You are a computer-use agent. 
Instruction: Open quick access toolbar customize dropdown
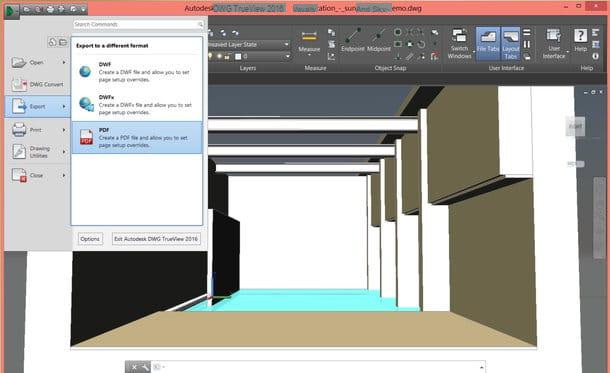83,9
